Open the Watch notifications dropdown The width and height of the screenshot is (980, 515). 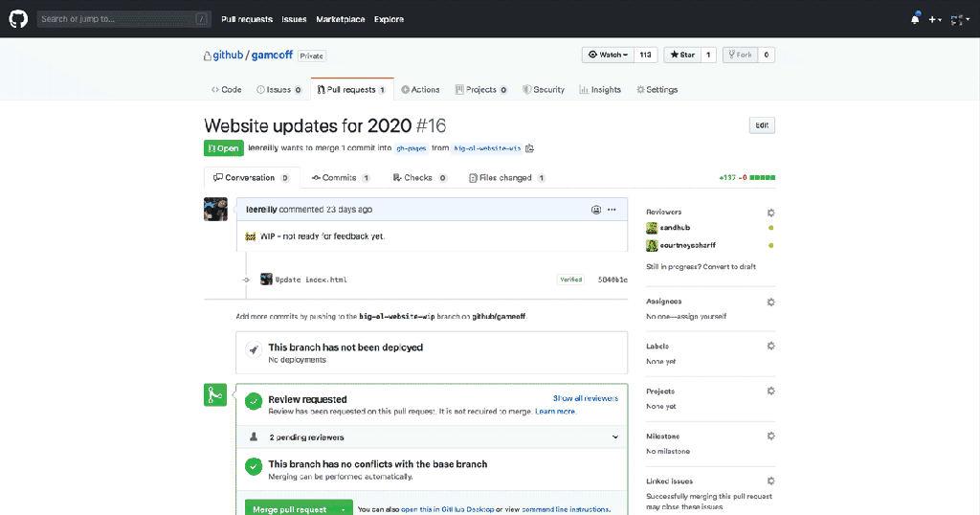click(x=607, y=56)
